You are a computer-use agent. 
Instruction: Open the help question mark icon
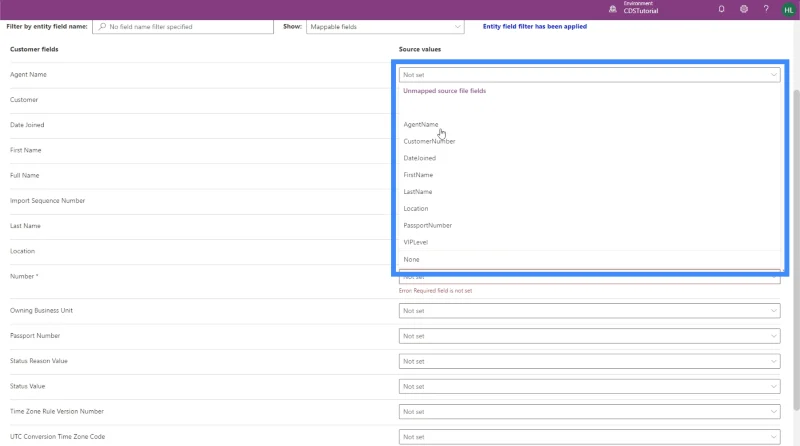766,9
